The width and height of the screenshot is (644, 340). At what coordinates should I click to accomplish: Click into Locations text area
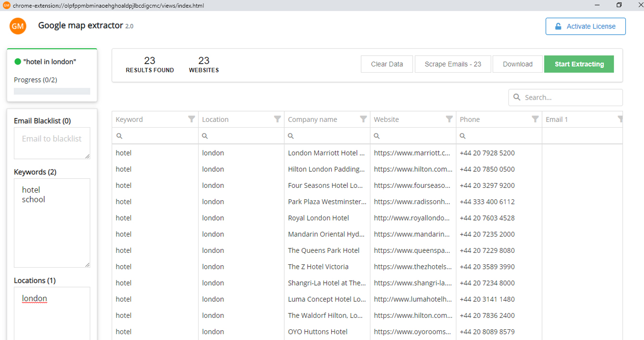click(x=52, y=314)
